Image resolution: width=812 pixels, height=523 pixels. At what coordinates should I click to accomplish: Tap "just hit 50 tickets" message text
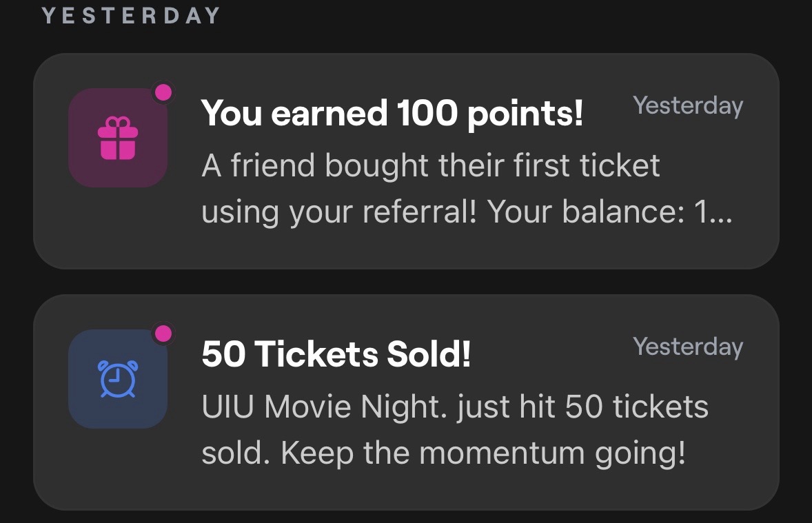582,407
